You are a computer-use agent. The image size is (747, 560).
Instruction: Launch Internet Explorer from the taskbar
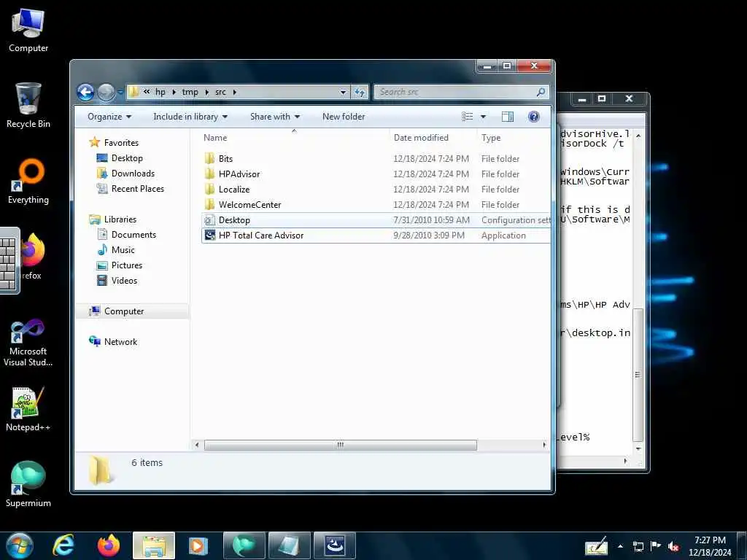click(x=63, y=545)
